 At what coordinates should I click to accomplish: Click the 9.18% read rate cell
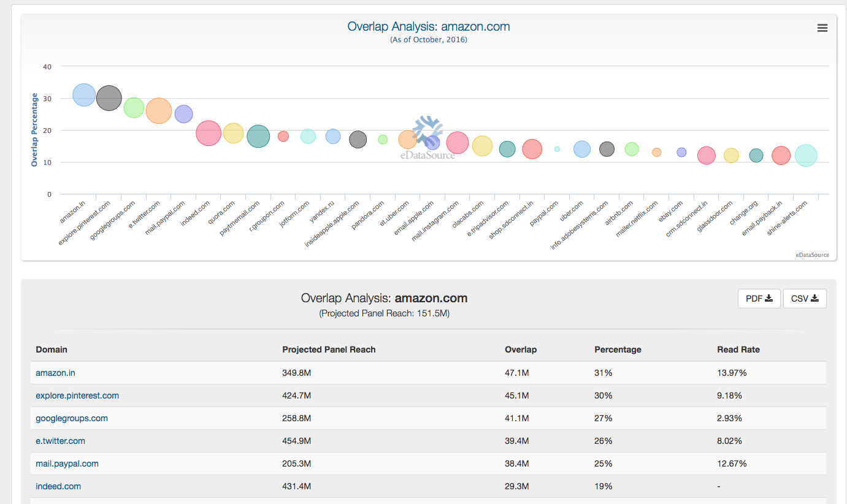[x=729, y=395]
